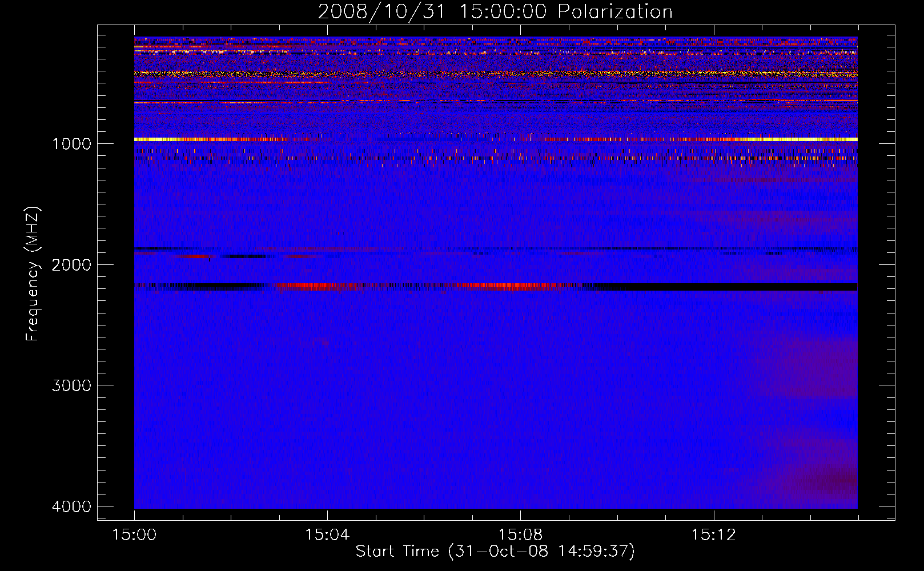Click the black band just above 2200 MHz
Screen dimensions: 924x571
point(728,287)
